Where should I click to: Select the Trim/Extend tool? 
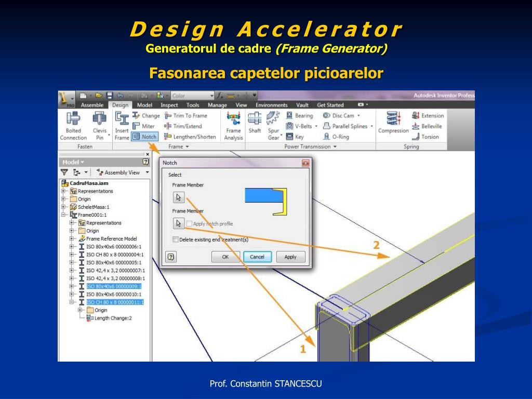point(183,126)
